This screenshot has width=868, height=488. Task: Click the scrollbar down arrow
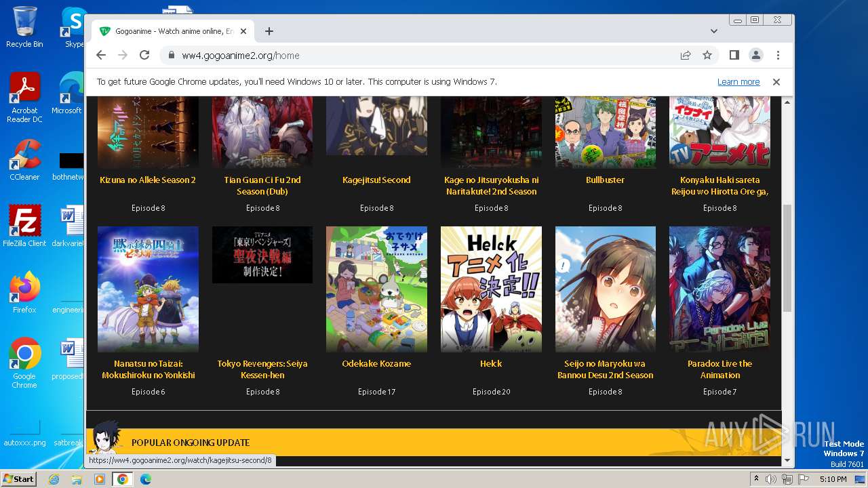[x=787, y=461]
